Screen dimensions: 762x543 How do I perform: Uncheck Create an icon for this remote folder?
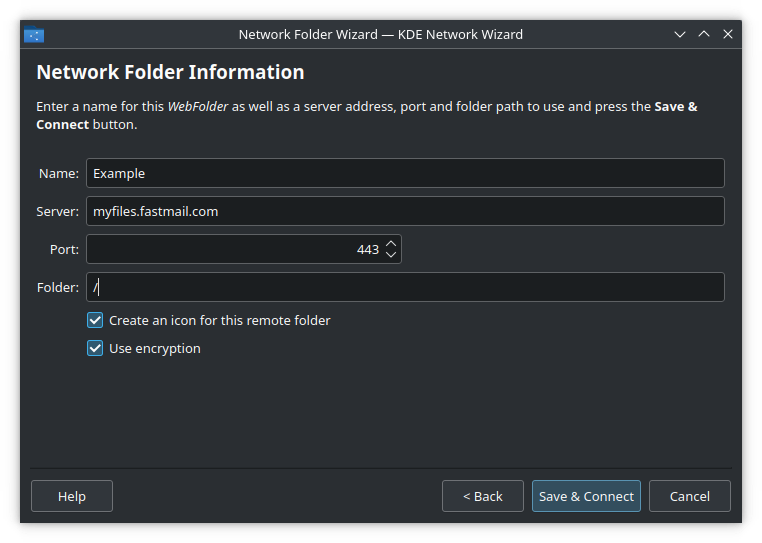coord(96,320)
